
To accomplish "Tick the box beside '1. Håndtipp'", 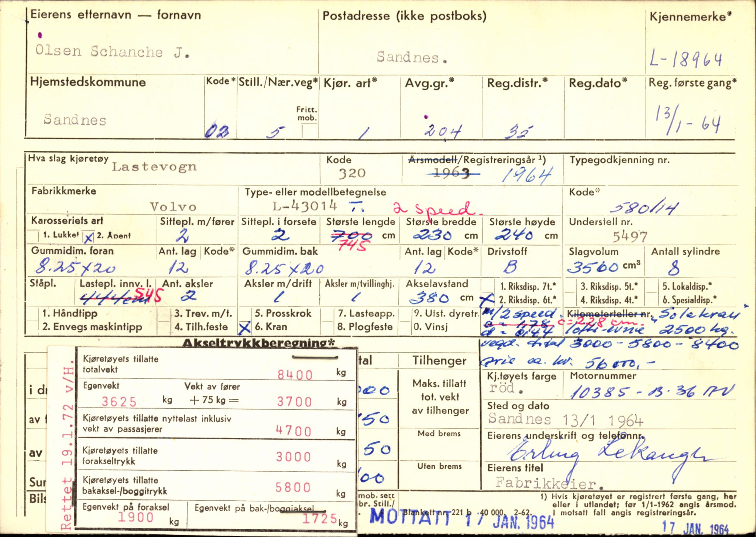I will tap(33, 314).
